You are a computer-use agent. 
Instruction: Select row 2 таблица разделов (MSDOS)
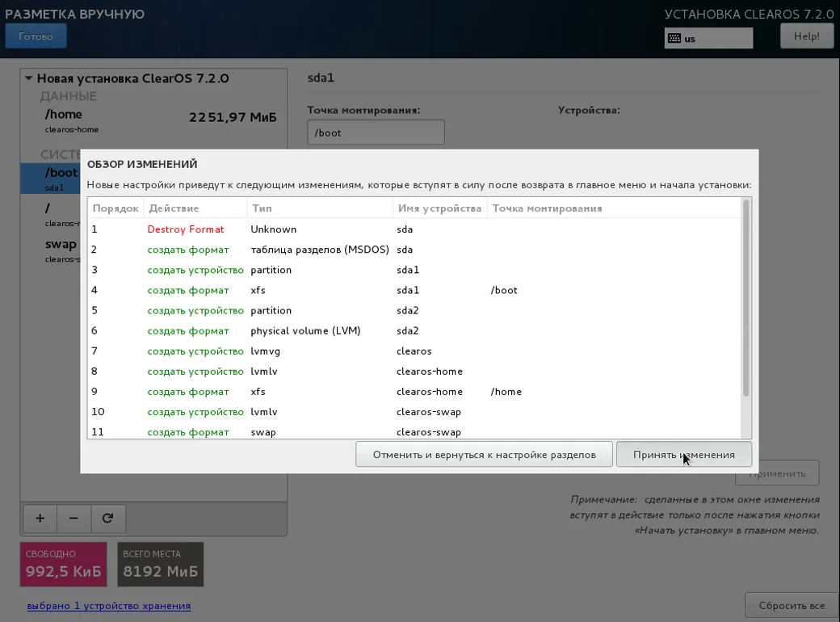414,250
